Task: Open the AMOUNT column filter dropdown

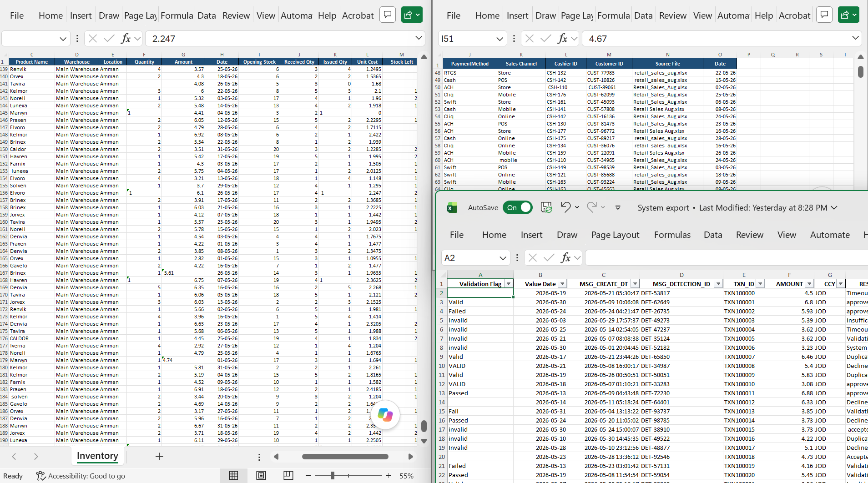Action: click(x=809, y=284)
